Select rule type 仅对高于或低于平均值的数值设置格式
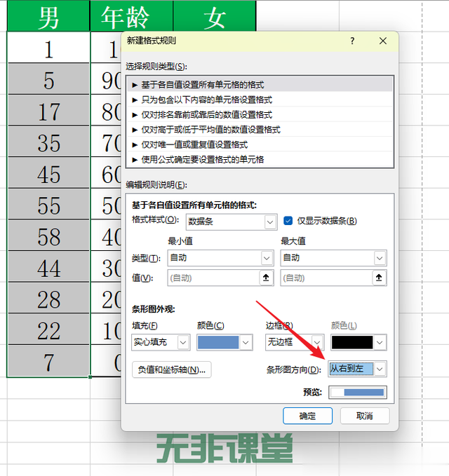 coord(260,130)
